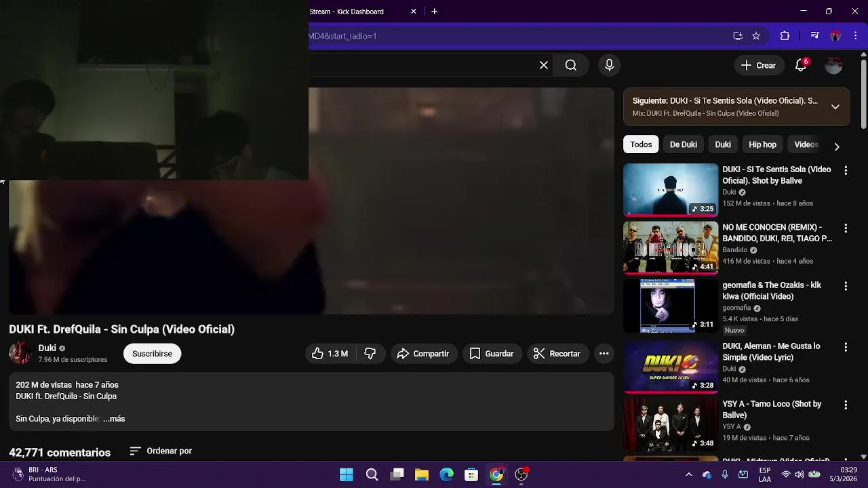Subscribe with the Suscribirse button

pos(152,353)
